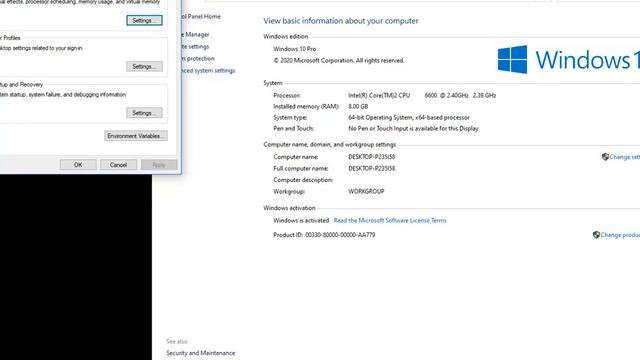640x360 pixels.
Task: Click the greyed Apply button
Action: click(x=159, y=164)
